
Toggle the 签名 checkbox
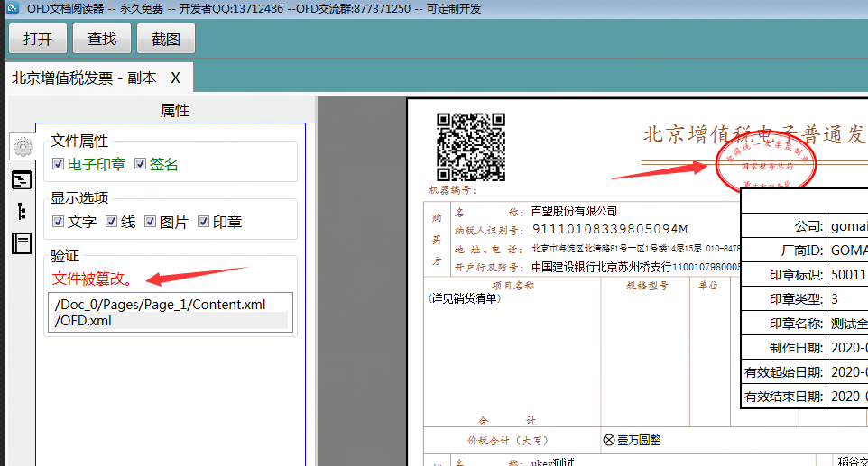click(140, 164)
